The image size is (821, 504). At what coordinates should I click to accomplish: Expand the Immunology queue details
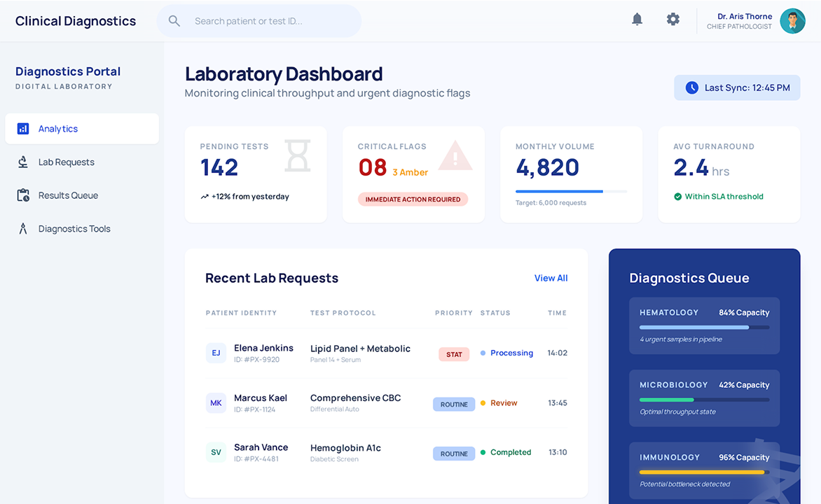click(x=704, y=470)
